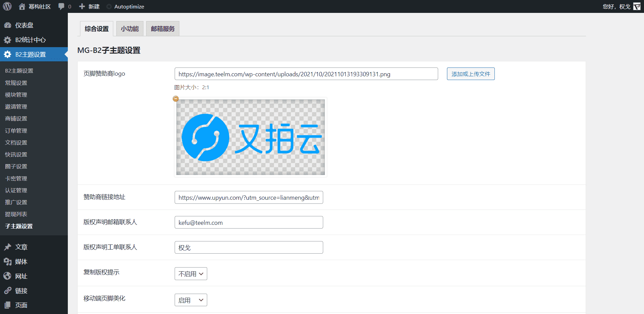Open the 认证管理 submenu link
The width and height of the screenshot is (644, 314).
point(16,190)
